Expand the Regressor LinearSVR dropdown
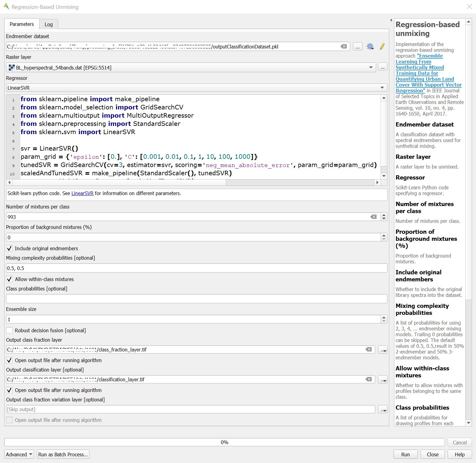Viewport: 476px width, 463px height. pyautogui.click(x=382, y=88)
